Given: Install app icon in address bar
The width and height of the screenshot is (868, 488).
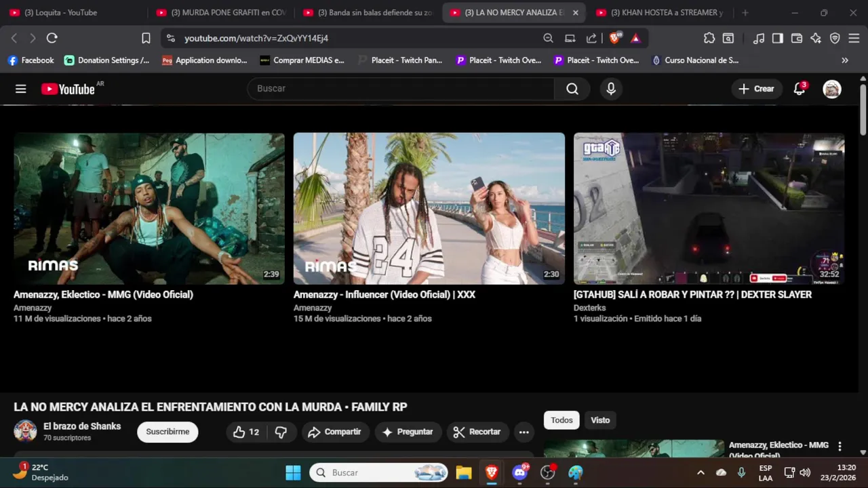Looking at the screenshot, I should (570, 38).
